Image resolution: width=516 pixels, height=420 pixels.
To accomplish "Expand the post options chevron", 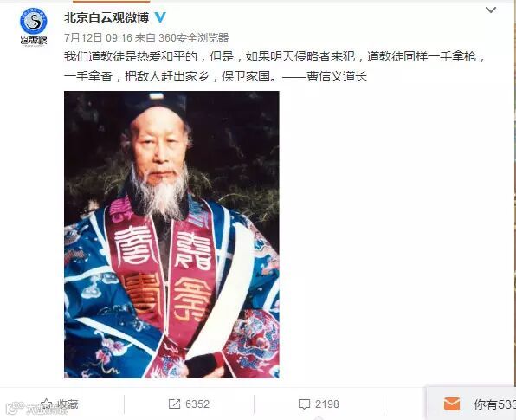I will click(491, 10).
